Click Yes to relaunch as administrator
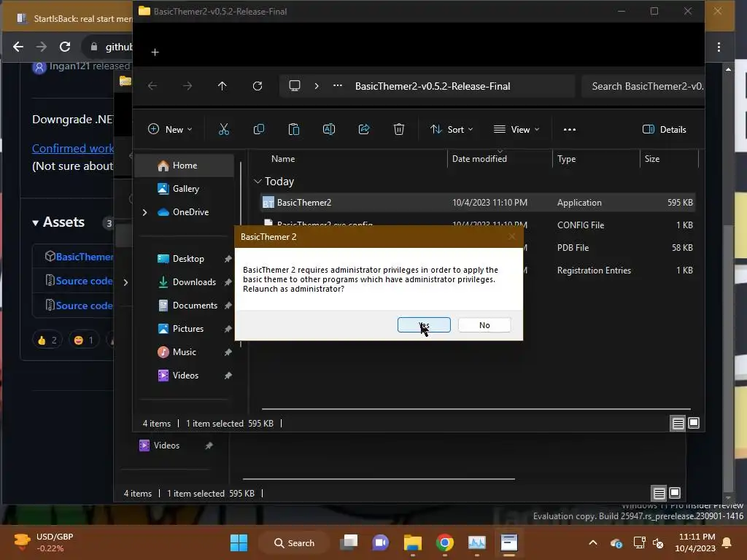The image size is (747, 560). [x=424, y=324]
